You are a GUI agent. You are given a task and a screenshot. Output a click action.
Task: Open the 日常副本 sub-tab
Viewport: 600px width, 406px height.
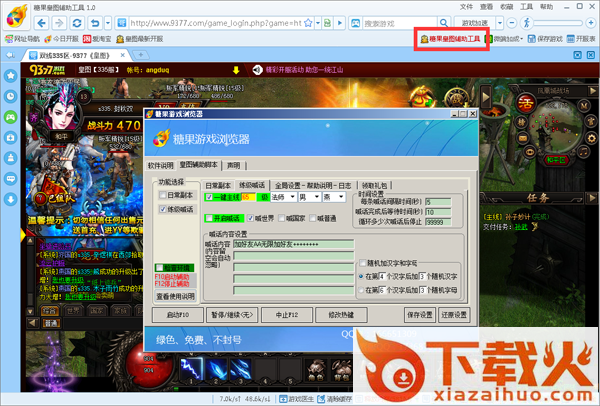coord(218,186)
